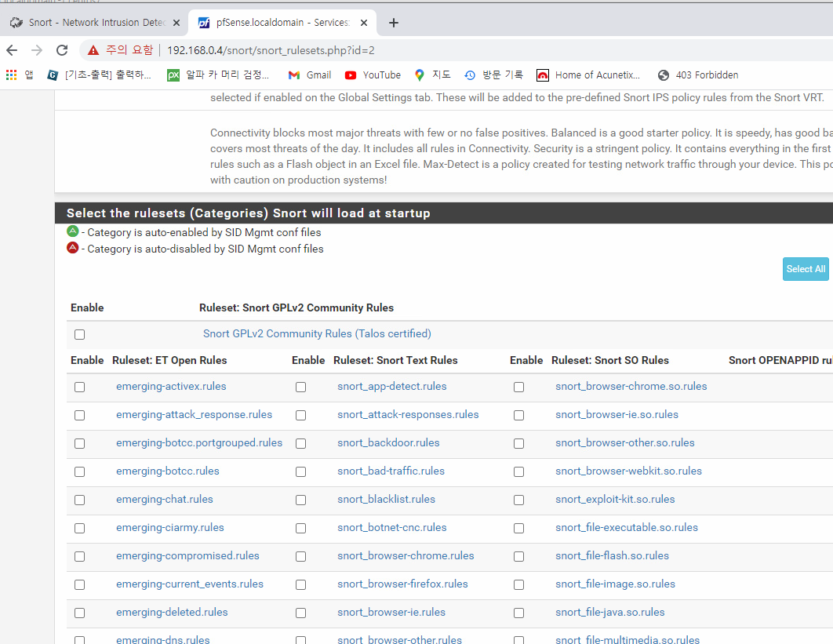
Task: Open the YouTube bookmark
Action: [x=373, y=75]
